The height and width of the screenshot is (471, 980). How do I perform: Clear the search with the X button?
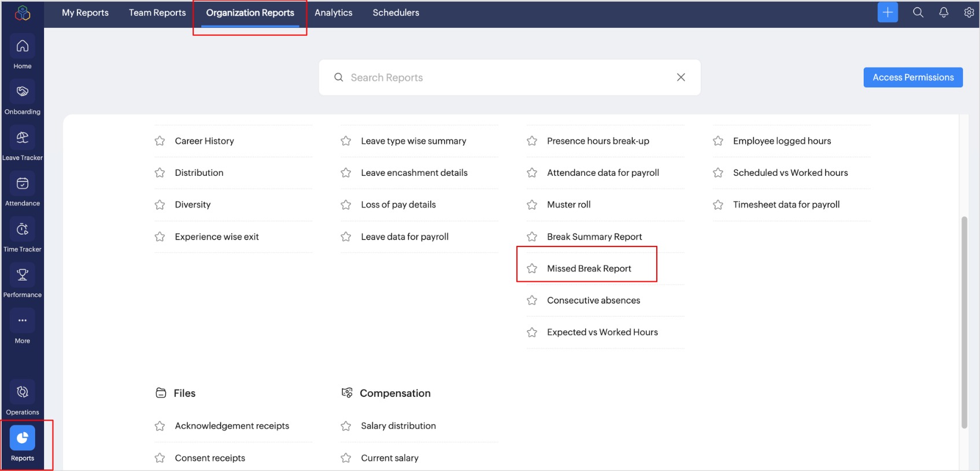pyautogui.click(x=681, y=78)
